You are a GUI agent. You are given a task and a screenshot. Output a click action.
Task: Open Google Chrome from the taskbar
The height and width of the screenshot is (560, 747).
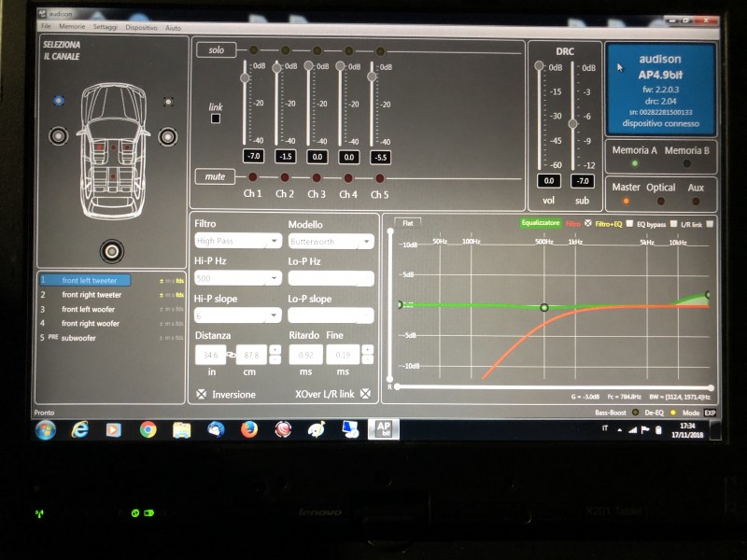[148, 430]
